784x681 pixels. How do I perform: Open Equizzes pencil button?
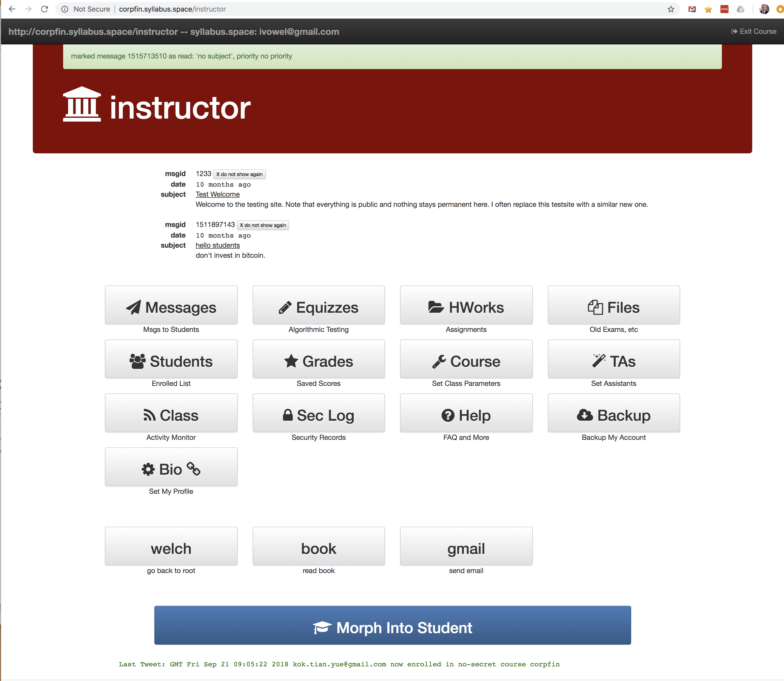pyautogui.click(x=318, y=305)
